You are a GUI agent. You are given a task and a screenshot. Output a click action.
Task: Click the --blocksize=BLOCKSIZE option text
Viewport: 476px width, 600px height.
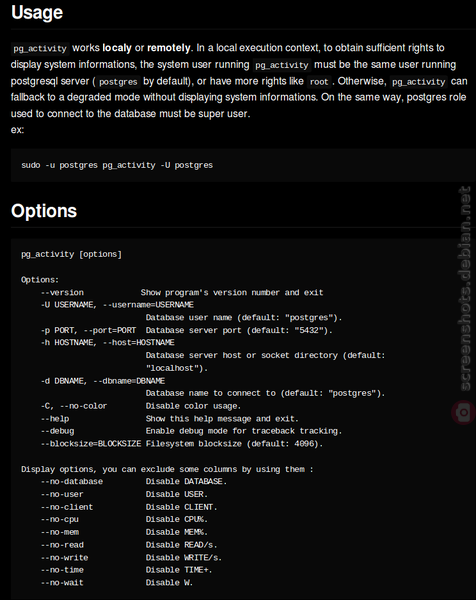(91, 444)
